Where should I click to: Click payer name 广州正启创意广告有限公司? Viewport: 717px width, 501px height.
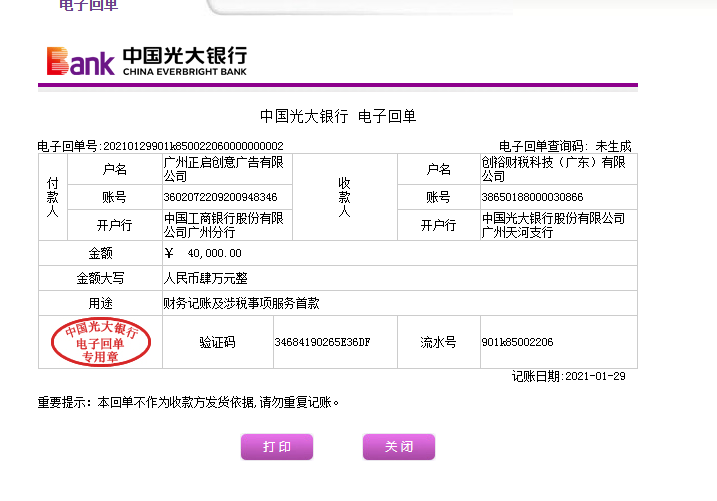224,169
